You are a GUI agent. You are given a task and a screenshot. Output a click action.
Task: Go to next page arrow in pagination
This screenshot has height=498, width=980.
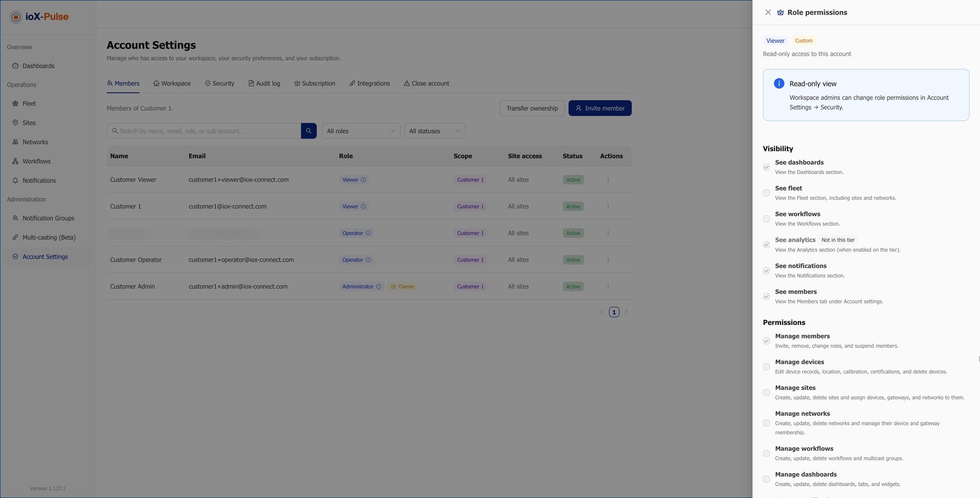click(626, 312)
